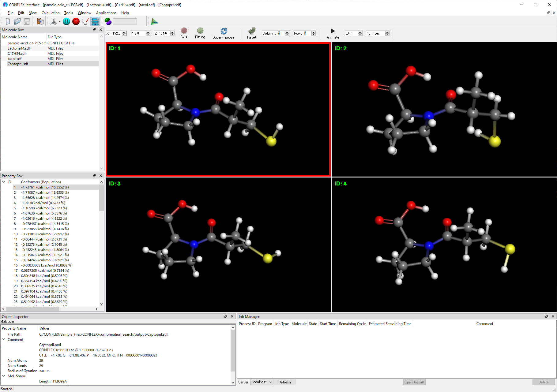Click the Reset view icon
The height and width of the screenshot is (392, 557).
[251, 31]
